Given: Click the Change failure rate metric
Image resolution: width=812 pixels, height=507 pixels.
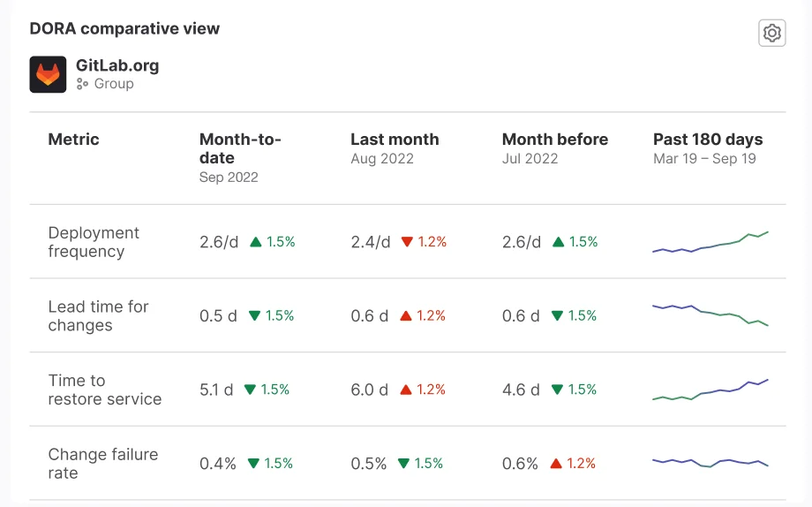Looking at the screenshot, I should (x=102, y=464).
